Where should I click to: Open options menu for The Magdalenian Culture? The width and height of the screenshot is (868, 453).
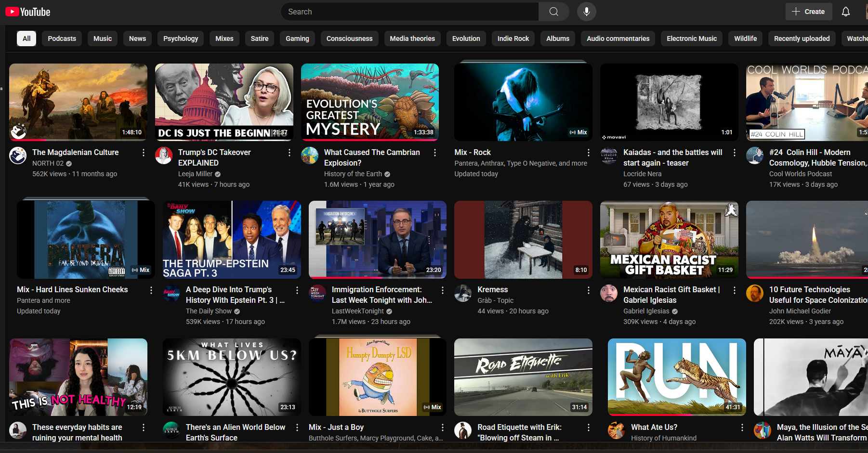tap(143, 153)
